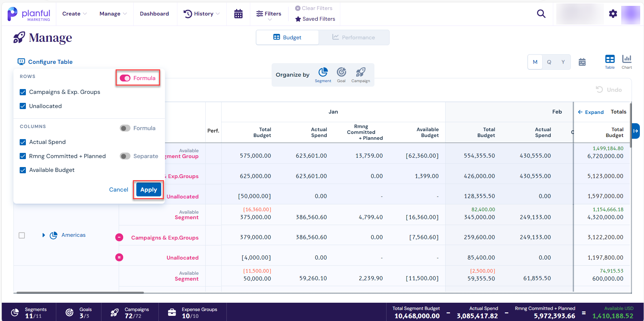The width and height of the screenshot is (644, 321).
Task: Click the Clear Filters text
Action: [x=317, y=8]
